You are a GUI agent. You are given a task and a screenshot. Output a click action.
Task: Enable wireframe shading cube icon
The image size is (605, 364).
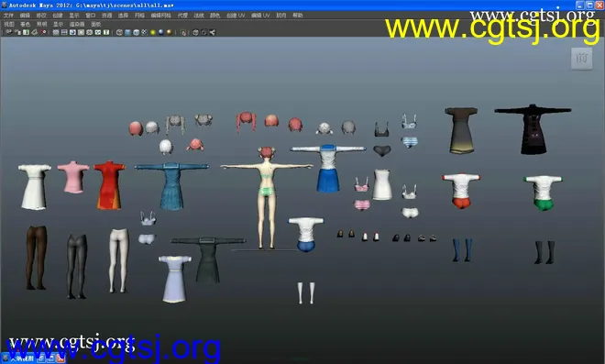click(119, 32)
